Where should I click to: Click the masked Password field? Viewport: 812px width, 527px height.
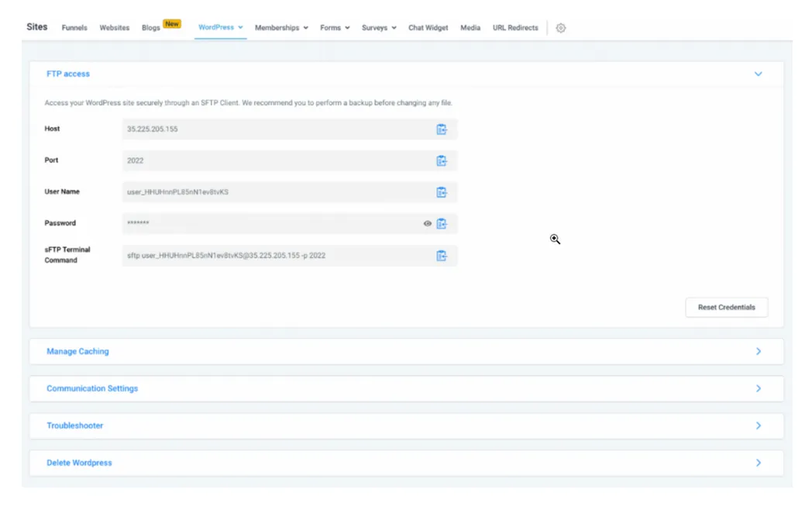pyautogui.click(x=290, y=223)
